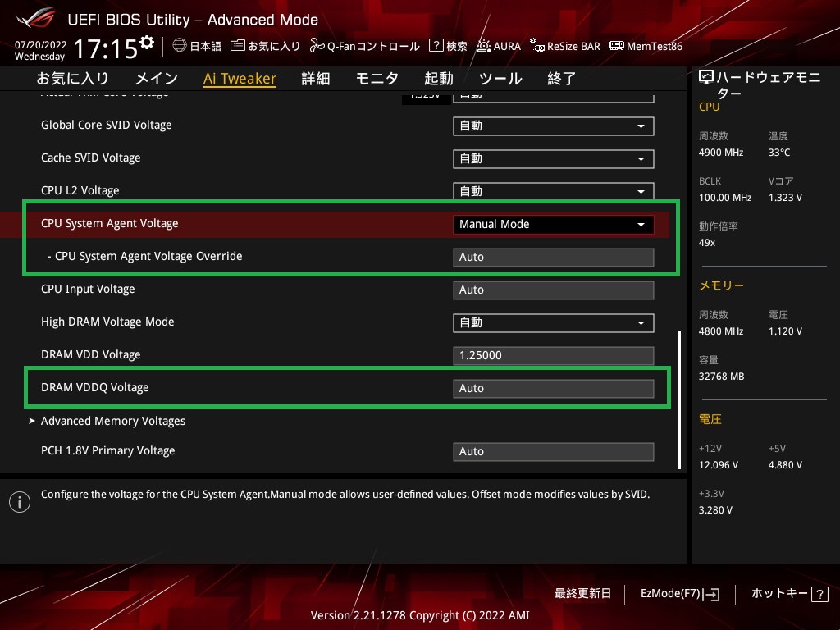
Task: Click the info icon in help area
Action: coord(19,501)
